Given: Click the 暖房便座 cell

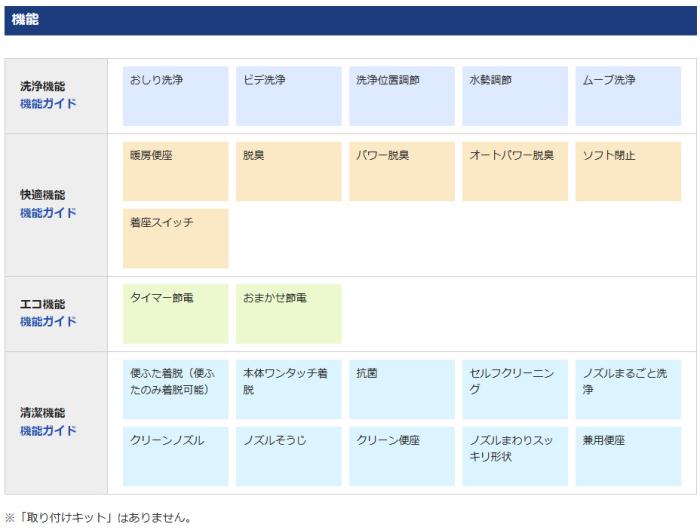Looking at the screenshot, I should [x=175, y=171].
